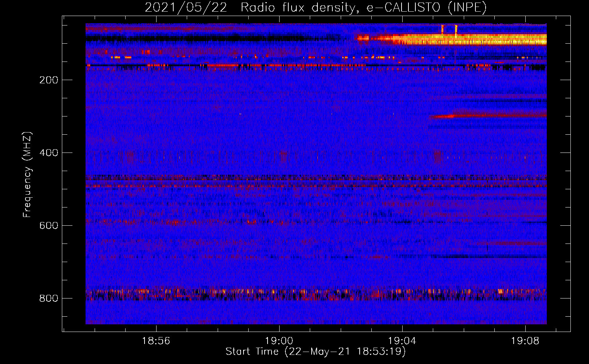Click the 200 frequency tick label
Screen dimensions: 589x364
pyautogui.click(x=49, y=80)
